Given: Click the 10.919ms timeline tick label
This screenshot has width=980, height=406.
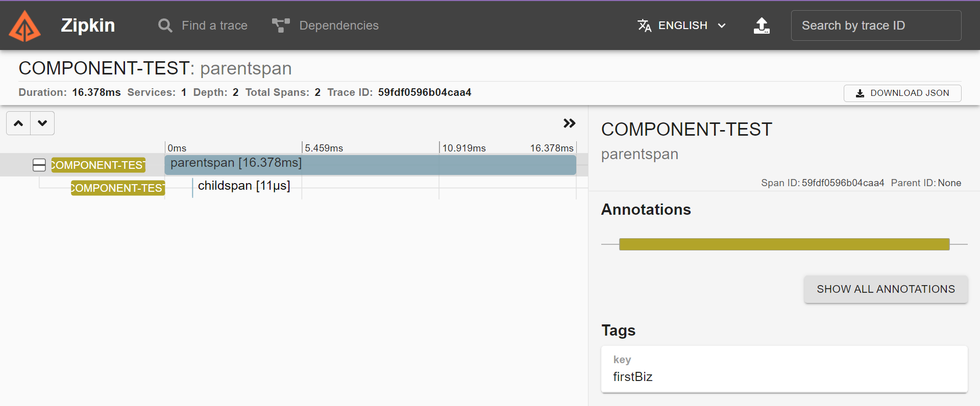Looking at the screenshot, I should 464,148.
